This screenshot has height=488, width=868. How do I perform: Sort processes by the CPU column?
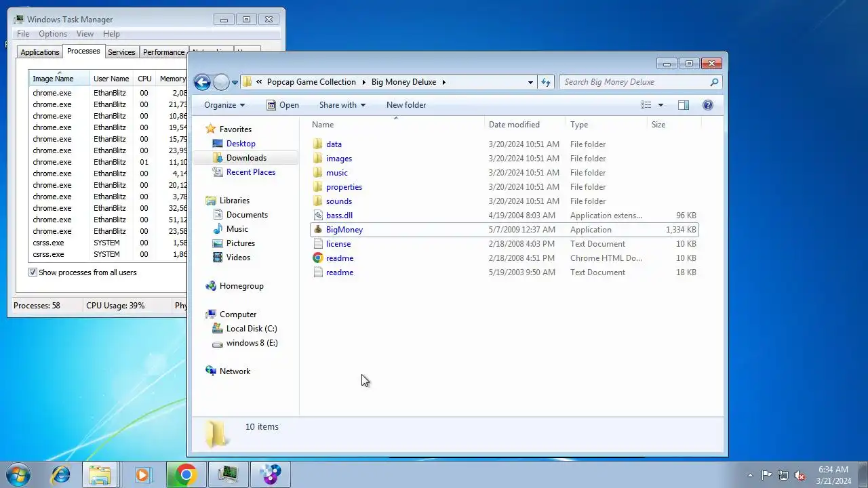pos(144,79)
